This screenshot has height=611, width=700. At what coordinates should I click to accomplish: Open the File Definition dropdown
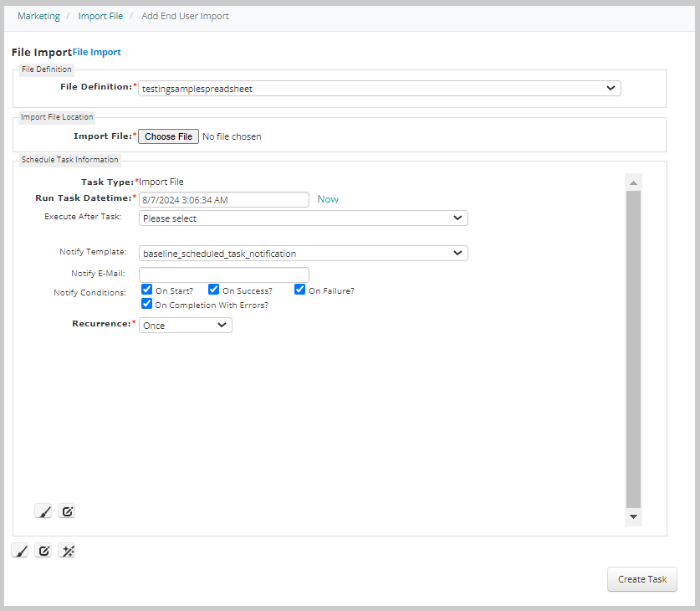click(x=611, y=88)
